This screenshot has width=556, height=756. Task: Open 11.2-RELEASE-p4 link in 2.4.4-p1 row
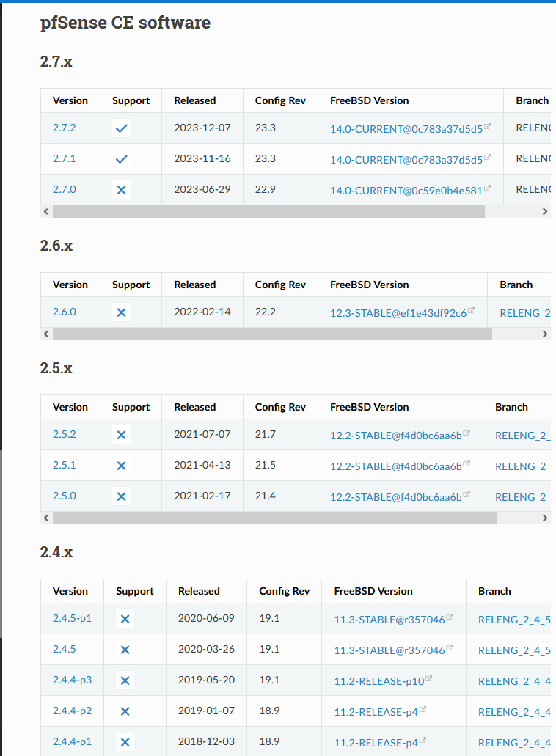pos(380,743)
